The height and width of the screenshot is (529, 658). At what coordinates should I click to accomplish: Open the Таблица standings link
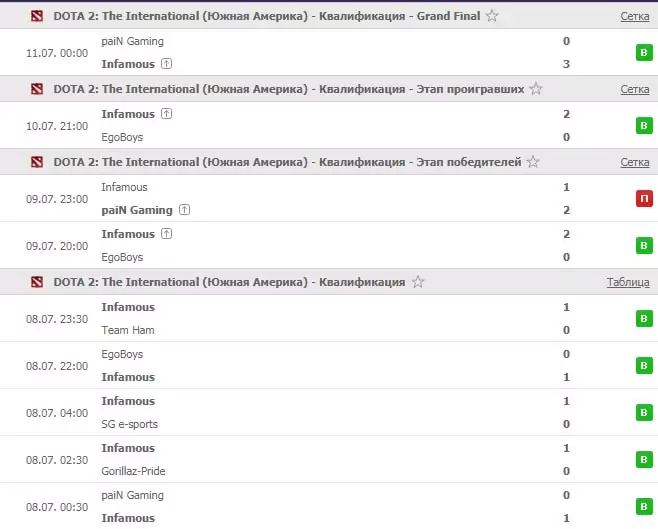click(628, 282)
